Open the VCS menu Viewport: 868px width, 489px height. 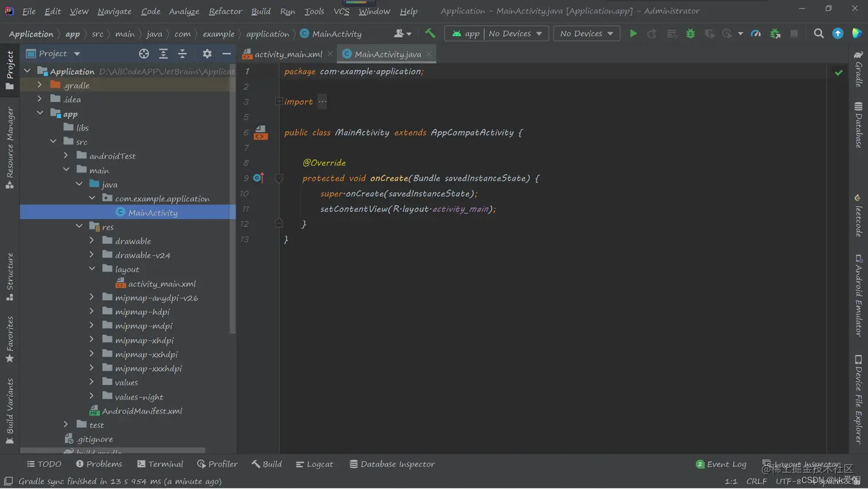coord(342,11)
